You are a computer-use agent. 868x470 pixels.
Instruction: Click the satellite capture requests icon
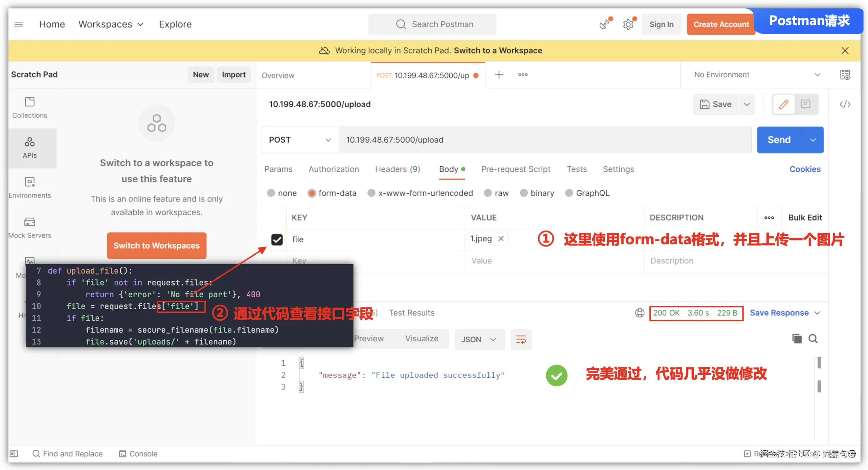(604, 24)
